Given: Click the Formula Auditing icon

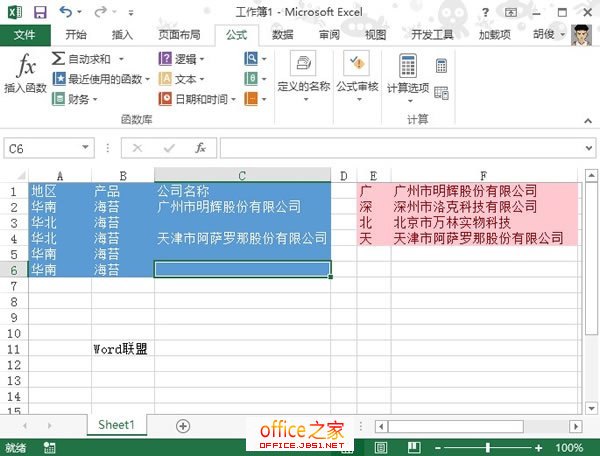Looking at the screenshot, I should 357,63.
